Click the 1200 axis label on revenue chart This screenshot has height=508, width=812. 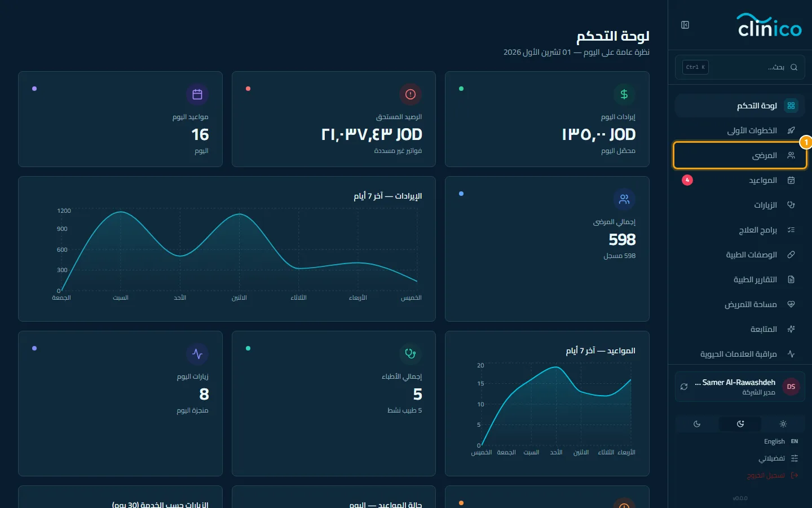64,211
